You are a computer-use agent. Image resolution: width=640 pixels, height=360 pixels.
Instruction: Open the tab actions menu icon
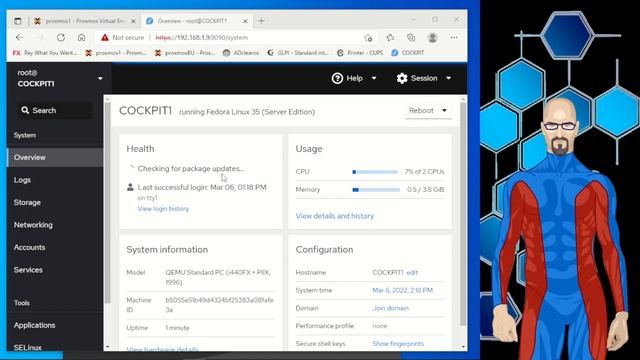18,21
